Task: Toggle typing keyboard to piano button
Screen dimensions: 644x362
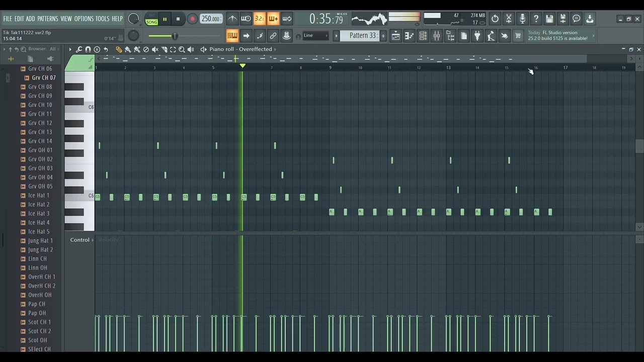Action: click(x=232, y=36)
